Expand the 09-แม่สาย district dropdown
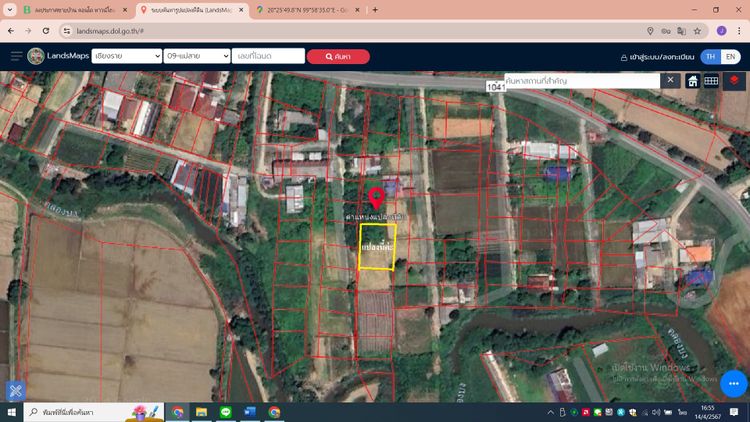Viewport: 750px width, 422px height. pyautogui.click(x=196, y=57)
